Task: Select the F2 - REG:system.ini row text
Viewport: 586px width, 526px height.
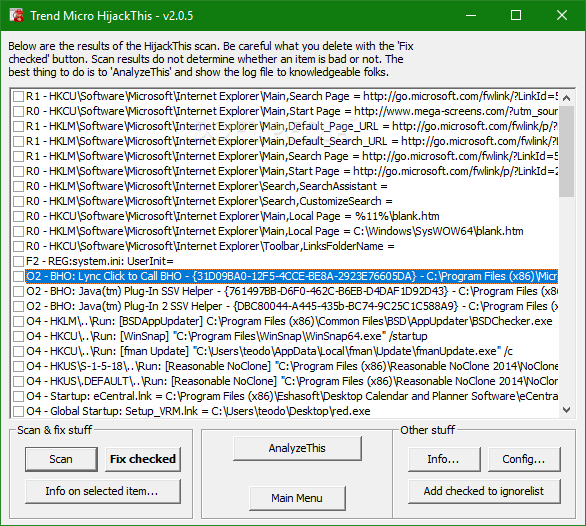Action: pos(100,261)
